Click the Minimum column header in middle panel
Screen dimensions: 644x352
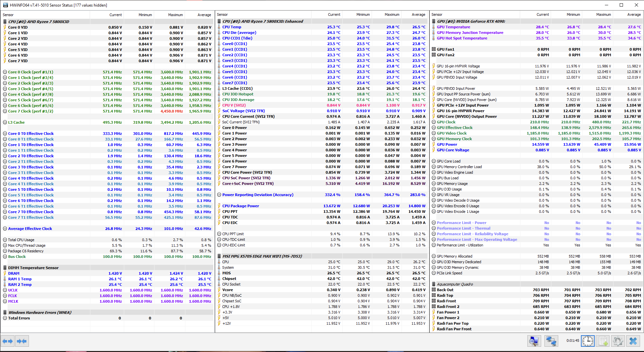pos(356,14)
